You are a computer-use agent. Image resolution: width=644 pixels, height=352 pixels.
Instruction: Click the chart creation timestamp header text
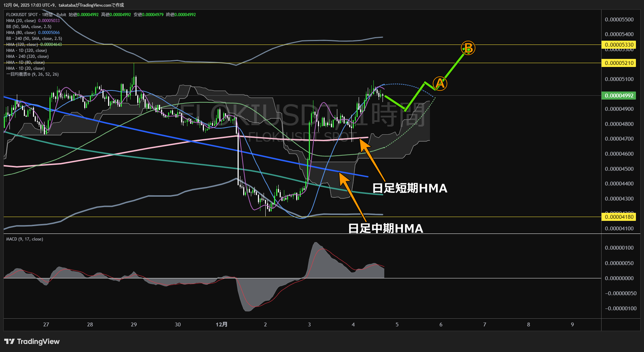(x=64, y=5)
